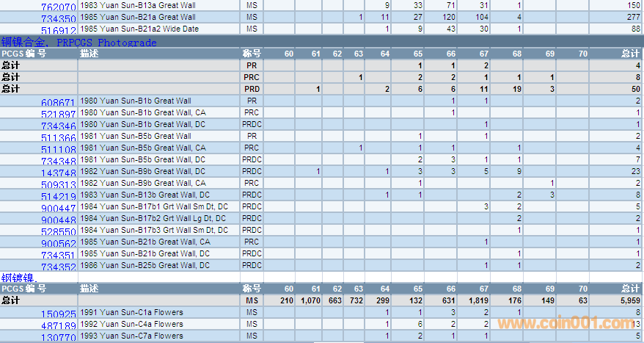Click PCGS number 150925 link
Viewport: 644px width, 343px height.
click(58, 314)
